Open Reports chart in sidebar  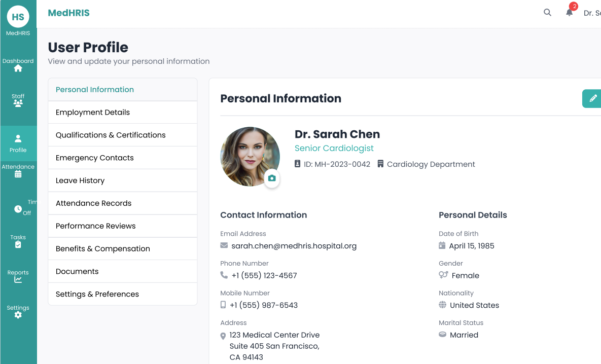click(x=18, y=276)
